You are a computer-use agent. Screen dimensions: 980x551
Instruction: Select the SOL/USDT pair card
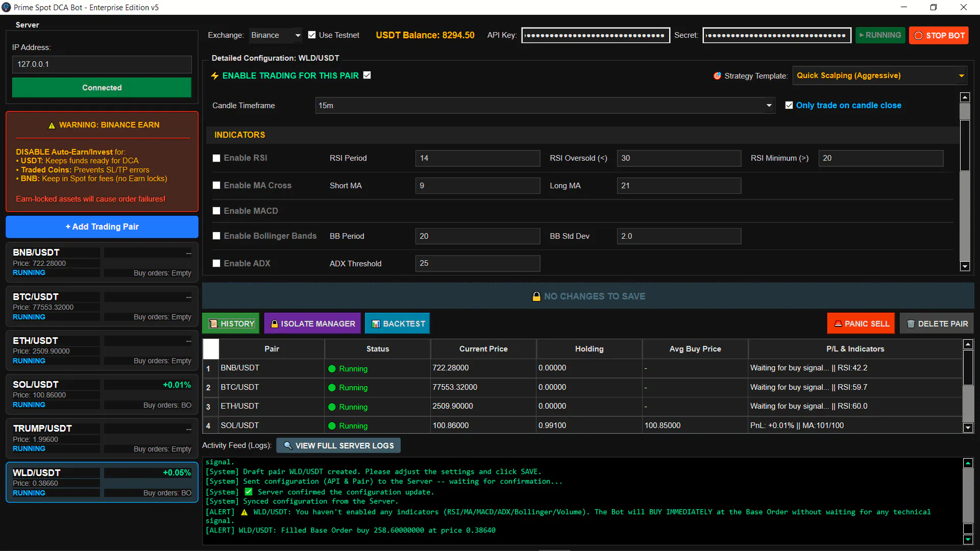tap(102, 394)
